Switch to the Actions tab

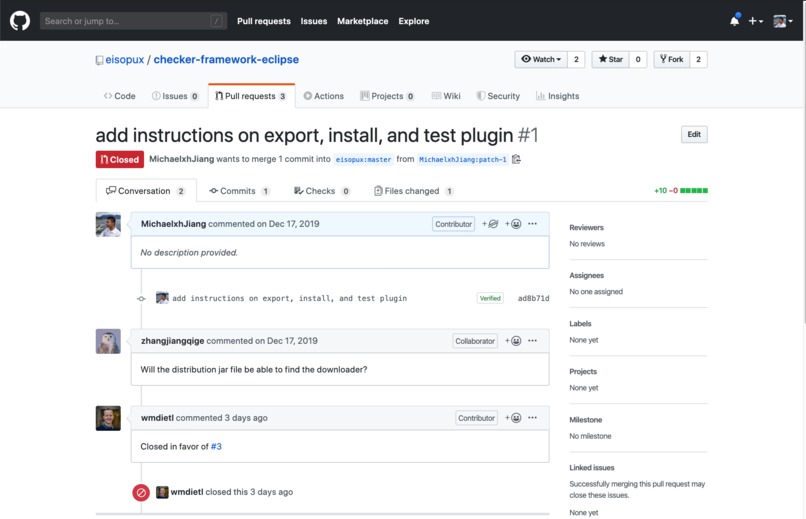click(323, 96)
